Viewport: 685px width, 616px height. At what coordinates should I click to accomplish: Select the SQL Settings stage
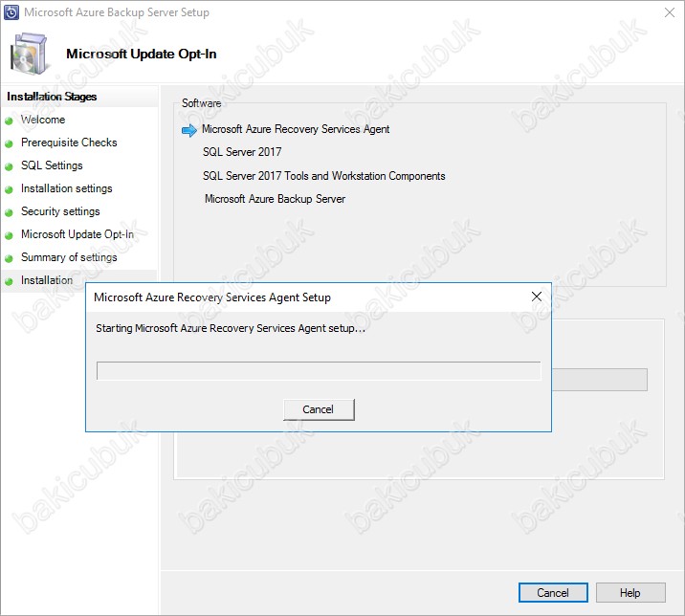point(52,165)
